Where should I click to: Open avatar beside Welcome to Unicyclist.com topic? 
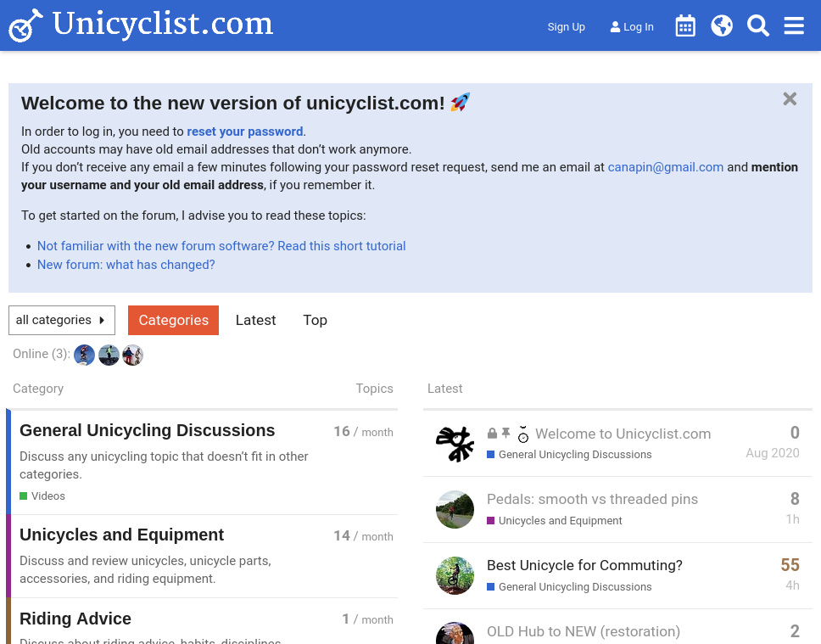tap(455, 443)
